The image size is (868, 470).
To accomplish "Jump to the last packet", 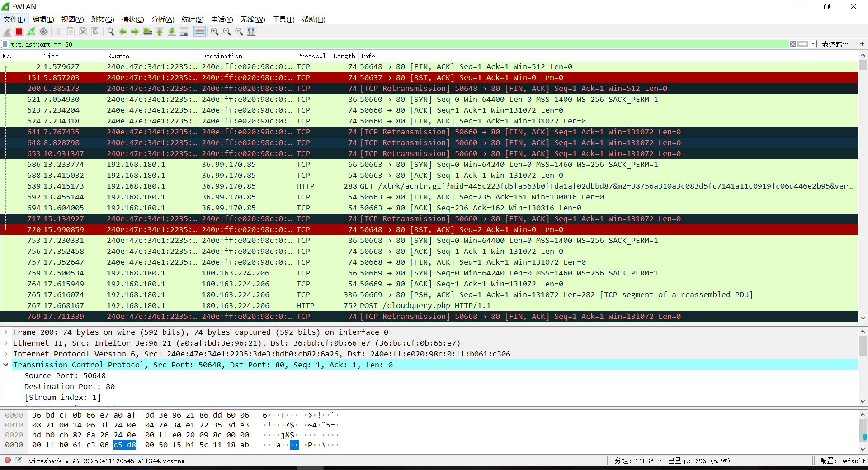I will click(172, 31).
